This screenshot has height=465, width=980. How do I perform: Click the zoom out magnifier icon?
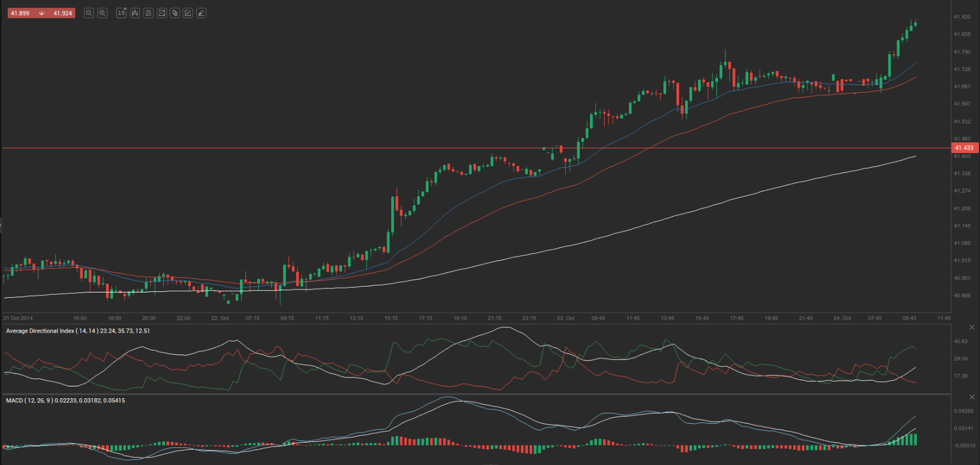point(89,13)
